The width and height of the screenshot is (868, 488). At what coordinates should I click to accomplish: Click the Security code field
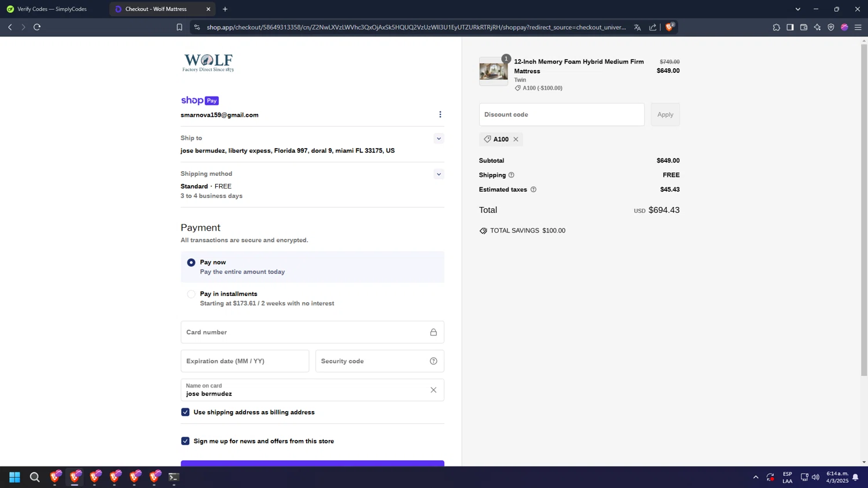380,361
